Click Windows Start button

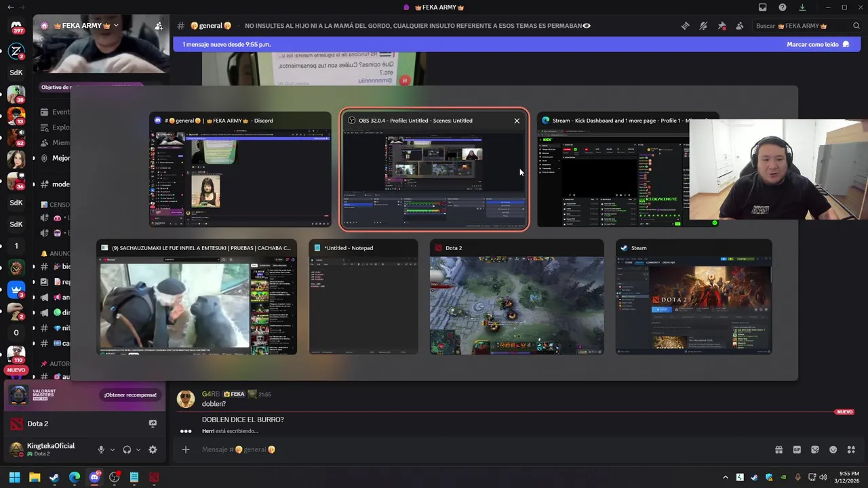pyautogui.click(x=14, y=477)
